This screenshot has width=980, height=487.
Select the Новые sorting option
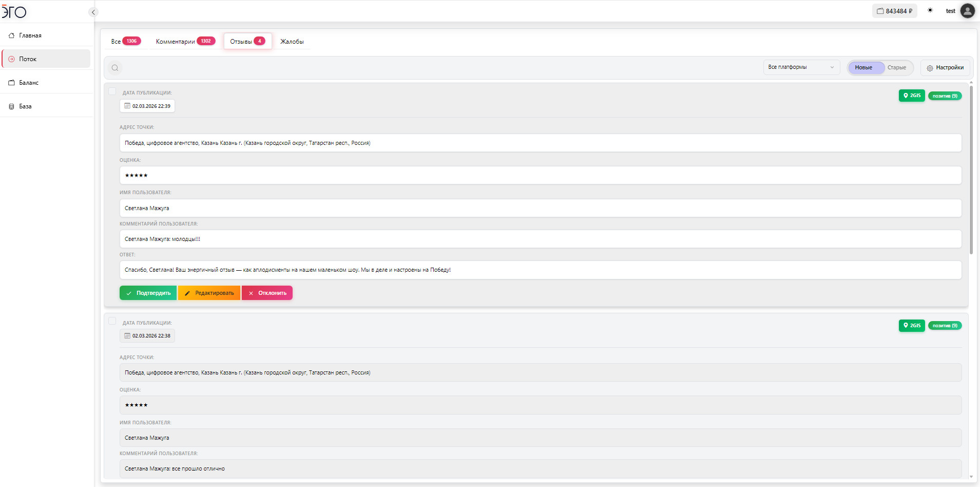tap(863, 68)
